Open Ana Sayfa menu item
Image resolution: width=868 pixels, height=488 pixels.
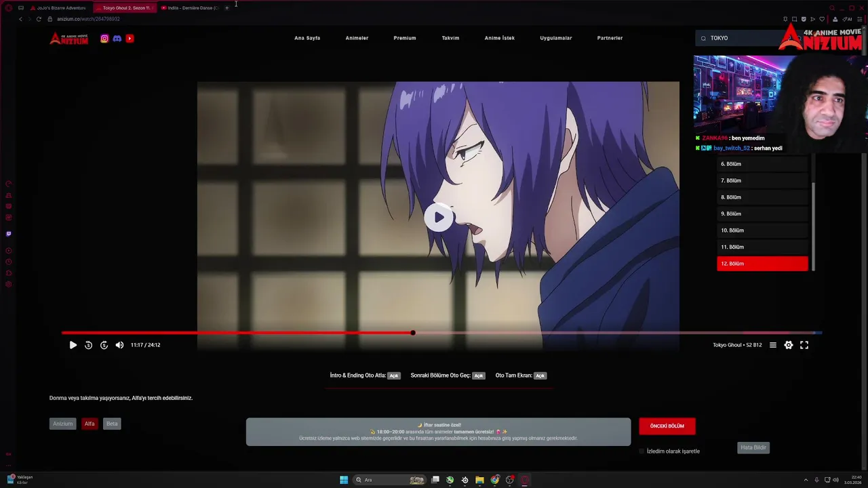click(x=307, y=38)
